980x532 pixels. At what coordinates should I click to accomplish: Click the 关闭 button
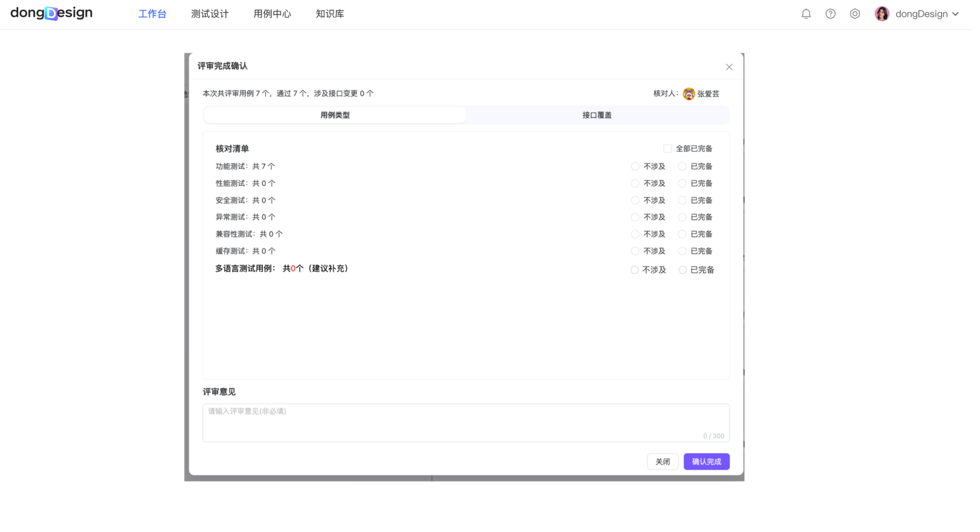(662, 461)
